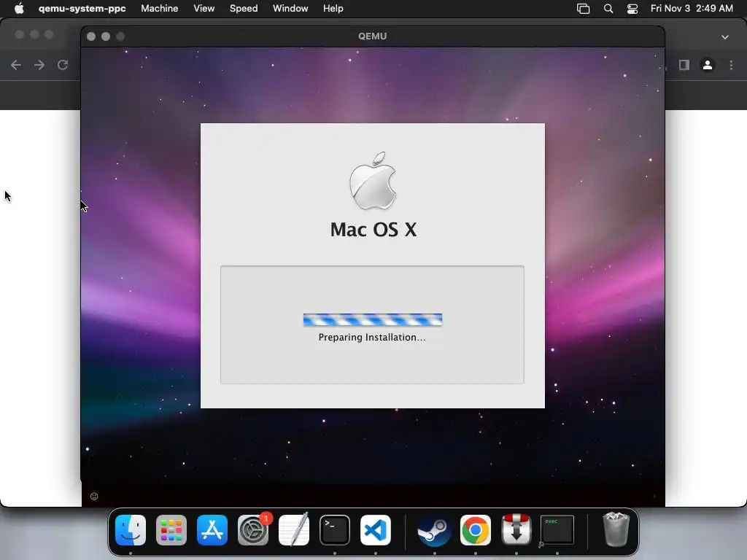Viewport: 747px width, 560px height.
Task: Click the back arrow in the Chrome window
Action: (16, 65)
